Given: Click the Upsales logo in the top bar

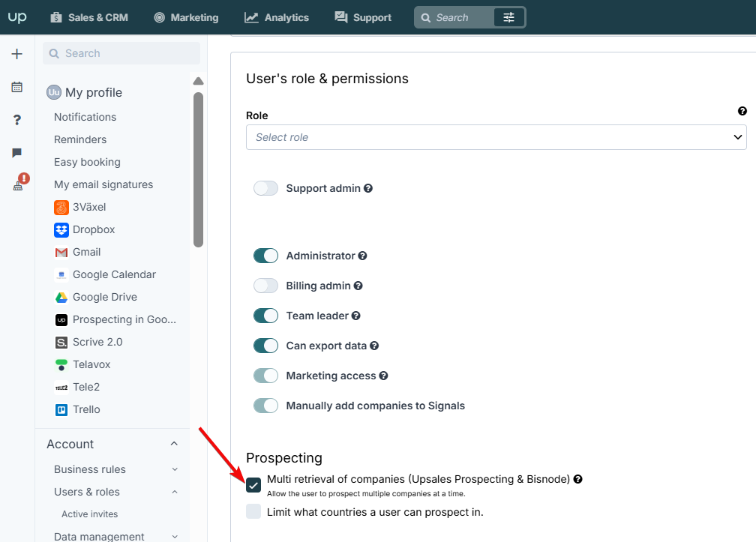Looking at the screenshot, I should click(x=17, y=16).
